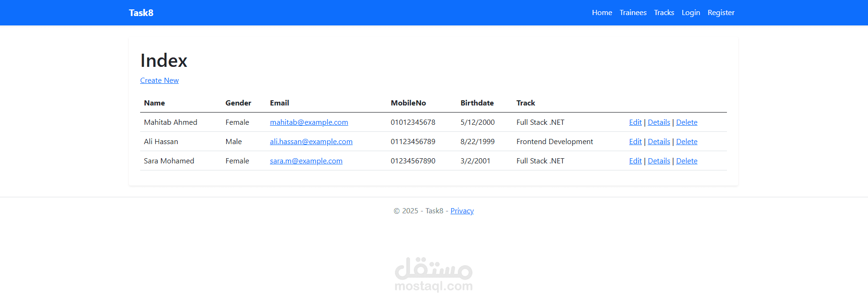Image resolution: width=868 pixels, height=299 pixels.
Task: Click the Email column header
Action: tap(279, 103)
